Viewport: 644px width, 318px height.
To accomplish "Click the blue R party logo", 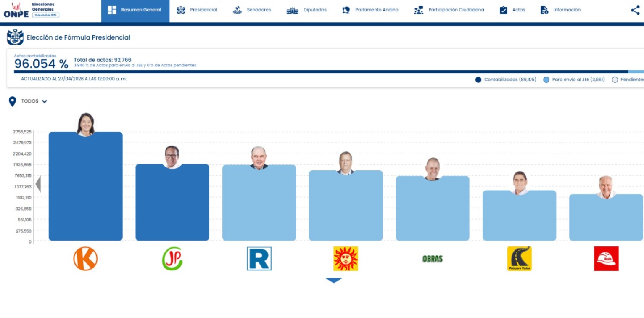I will 259,259.
